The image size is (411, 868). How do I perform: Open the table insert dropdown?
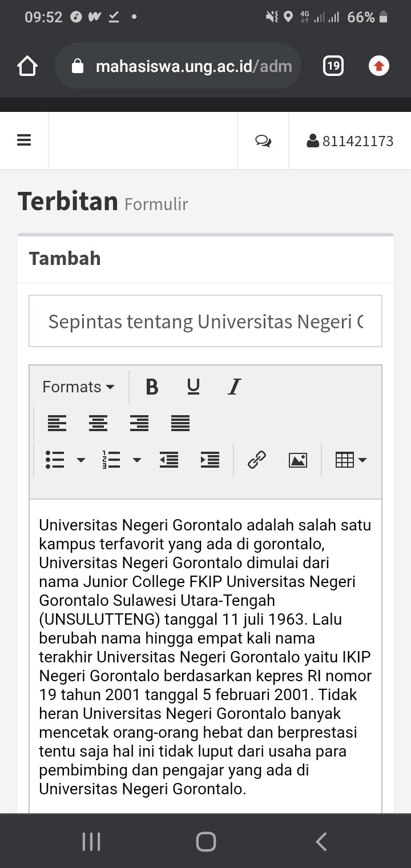coord(351,460)
